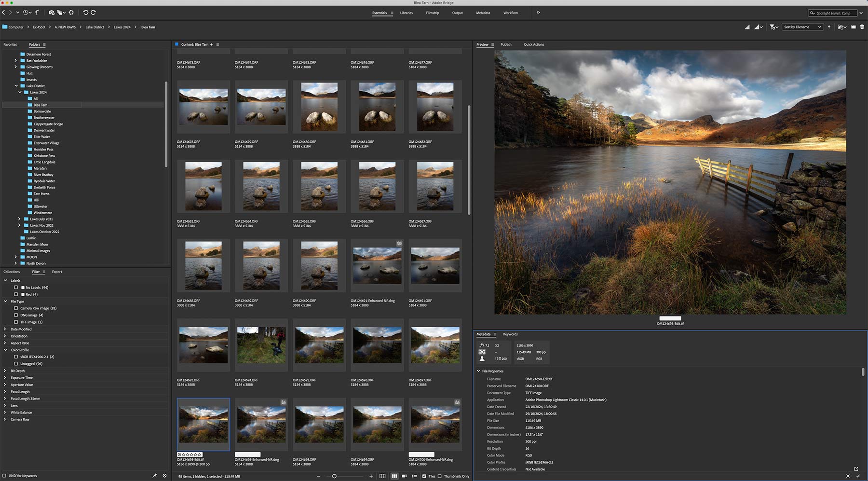The width and height of the screenshot is (868, 481).
Task: Enable the Thumbnails Only checkbox
Action: [439, 476]
